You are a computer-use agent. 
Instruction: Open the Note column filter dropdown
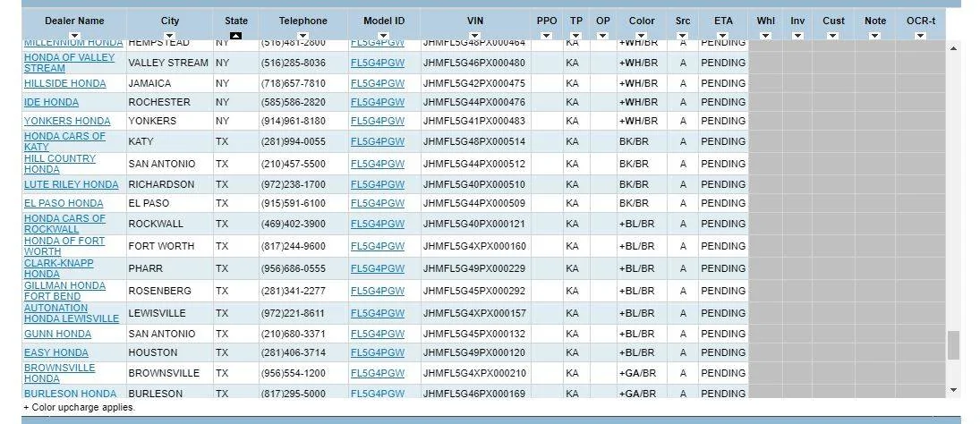click(875, 36)
